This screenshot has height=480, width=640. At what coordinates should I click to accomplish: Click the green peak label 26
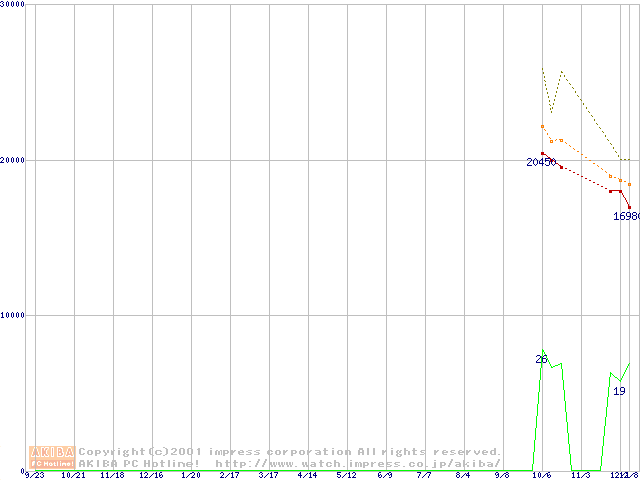[541, 359]
